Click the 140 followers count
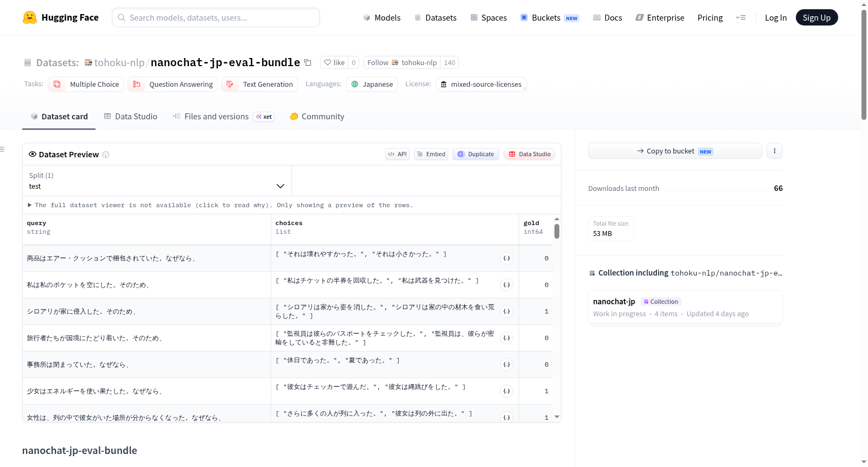This screenshot has height=467, width=868. (449, 62)
